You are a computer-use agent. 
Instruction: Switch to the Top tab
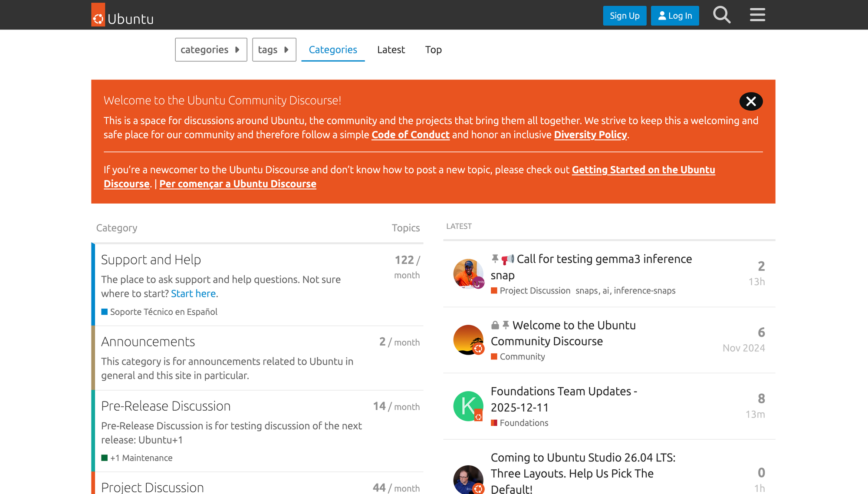pyautogui.click(x=433, y=49)
